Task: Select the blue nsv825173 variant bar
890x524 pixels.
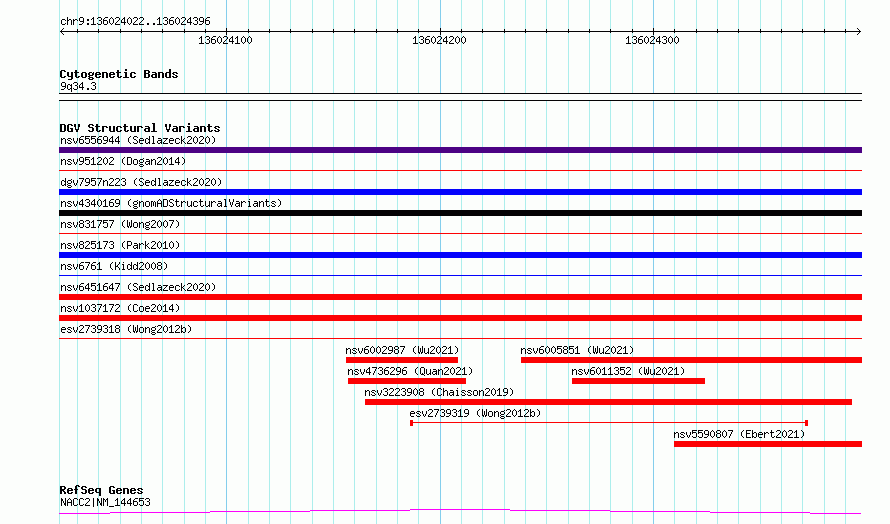Action: pyautogui.click(x=460, y=255)
